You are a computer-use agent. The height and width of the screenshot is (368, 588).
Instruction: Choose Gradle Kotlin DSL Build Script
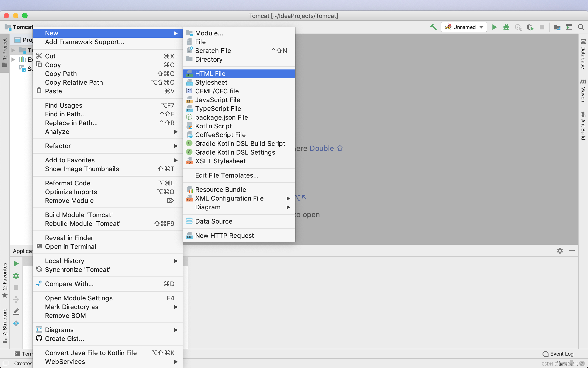[239, 144]
